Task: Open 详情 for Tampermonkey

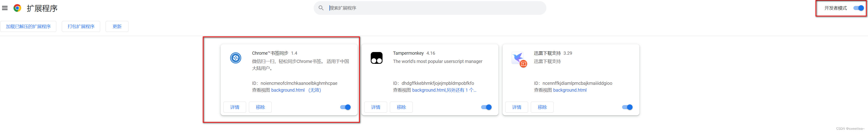Action: 376,107
